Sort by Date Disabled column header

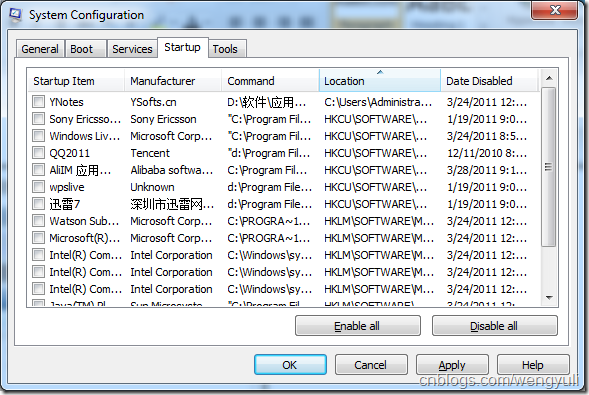click(490, 81)
